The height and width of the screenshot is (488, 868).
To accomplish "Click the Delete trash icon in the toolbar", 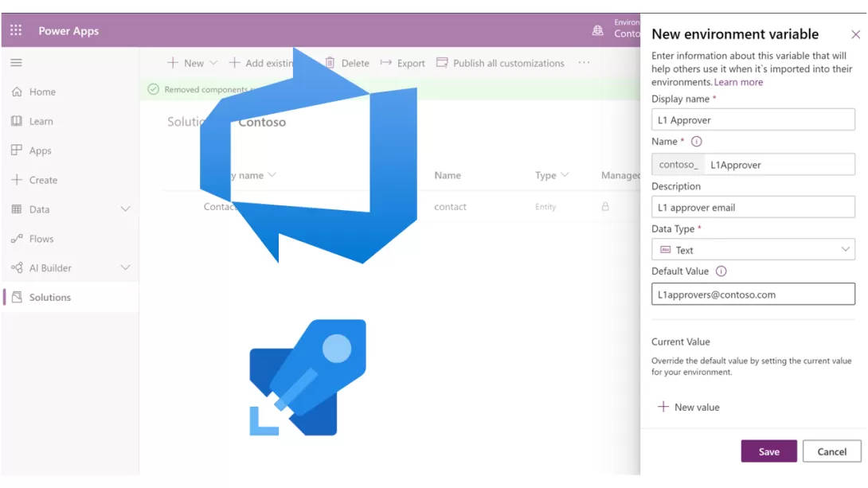I will pos(330,63).
